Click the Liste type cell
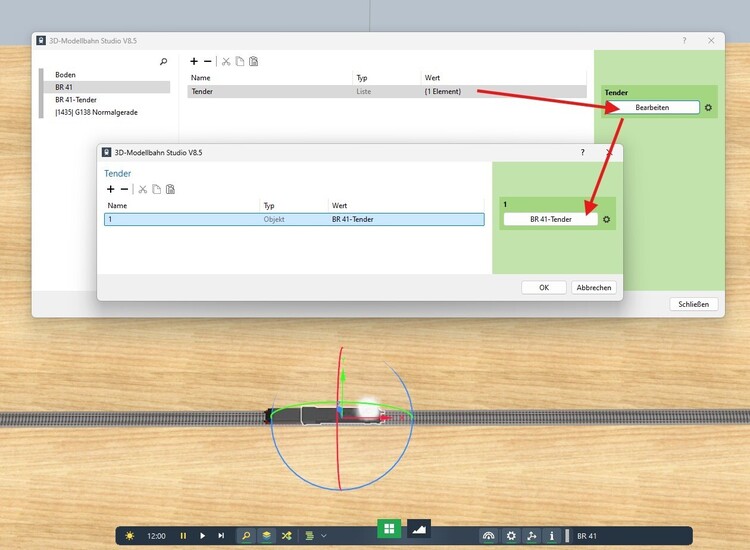 pyautogui.click(x=364, y=91)
